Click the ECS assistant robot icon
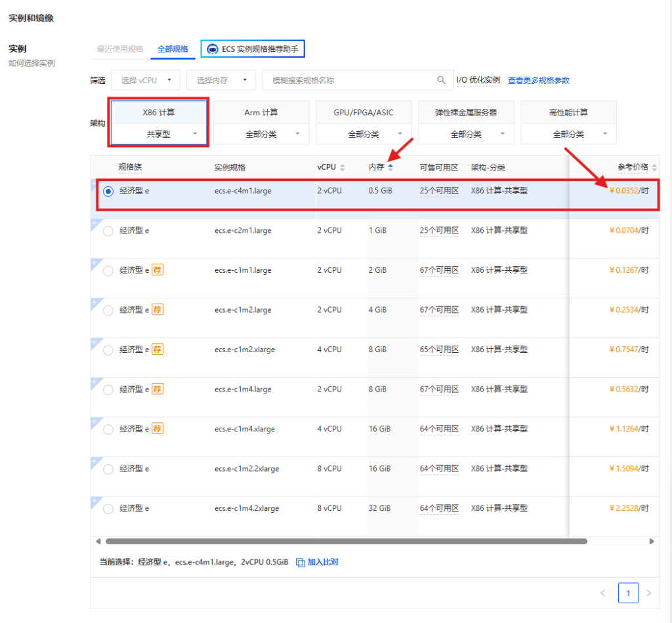Screen dimensions: 672x623 click(213, 49)
